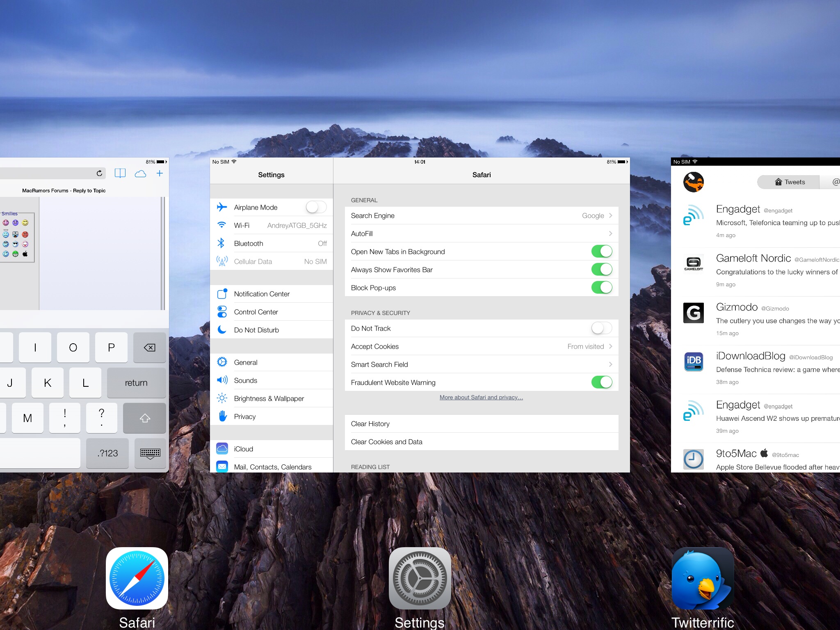Open Safari bookmarks book icon

(x=120, y=173)
